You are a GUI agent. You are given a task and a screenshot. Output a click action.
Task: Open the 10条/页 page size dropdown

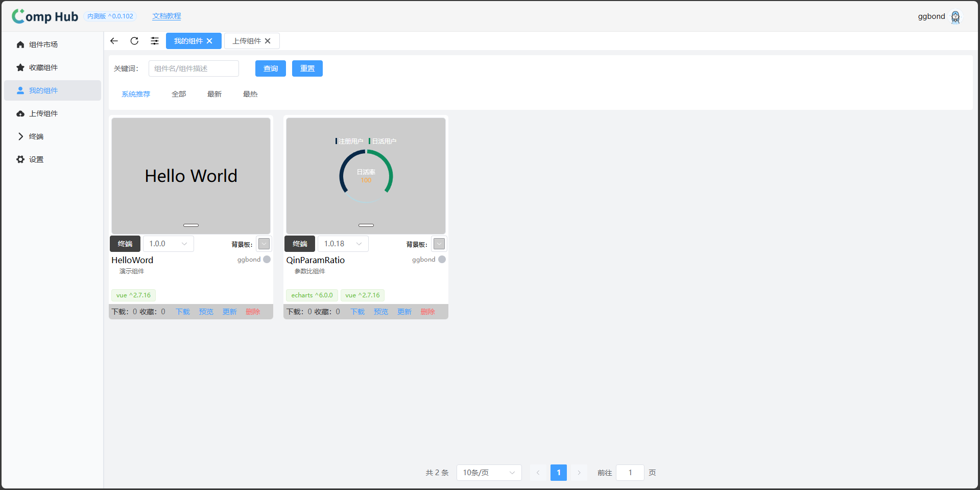point(488,473)
